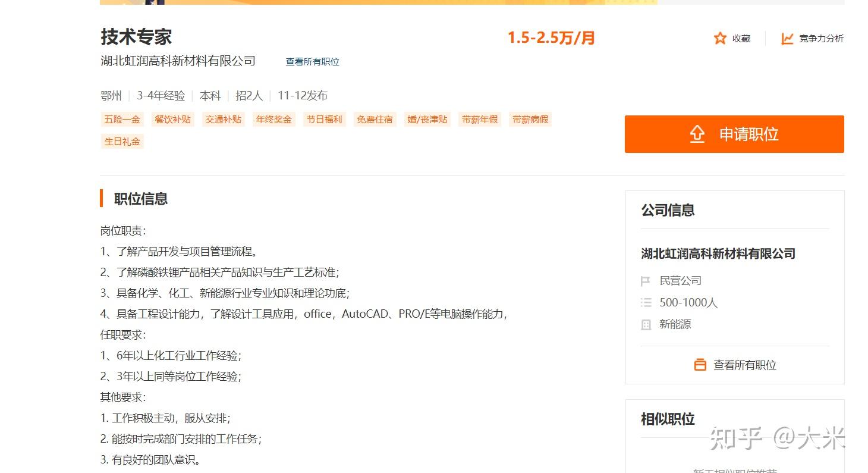This screenshot has height=473, width=868.
Task: Click the 相似职位 panel heading
Action: [668, 419]
